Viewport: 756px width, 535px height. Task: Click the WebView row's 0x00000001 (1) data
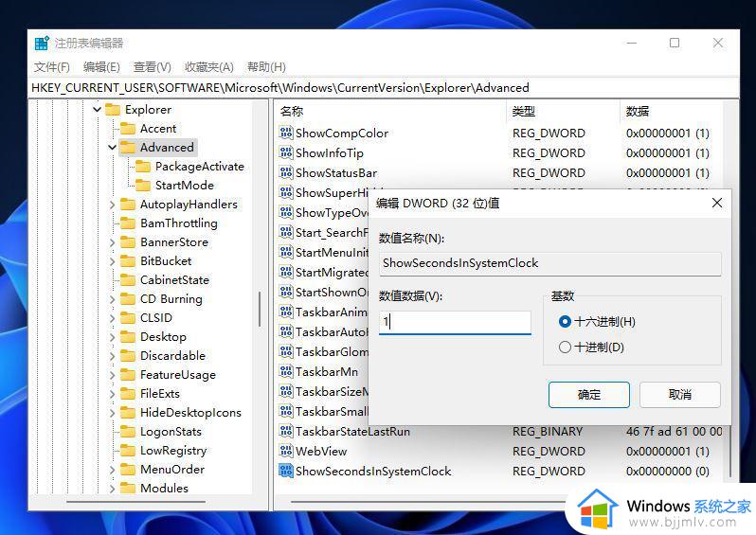(667, 451)
